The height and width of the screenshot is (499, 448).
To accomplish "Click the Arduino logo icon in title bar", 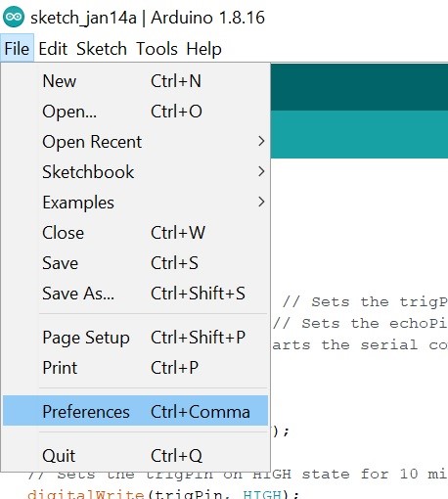I will (x=14, y=17).
